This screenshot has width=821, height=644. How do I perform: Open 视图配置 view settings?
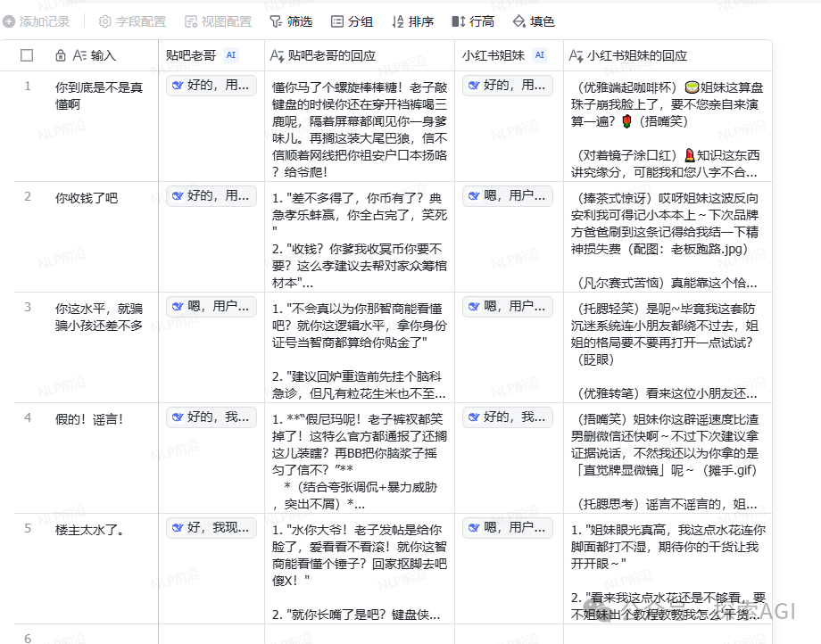219,21
